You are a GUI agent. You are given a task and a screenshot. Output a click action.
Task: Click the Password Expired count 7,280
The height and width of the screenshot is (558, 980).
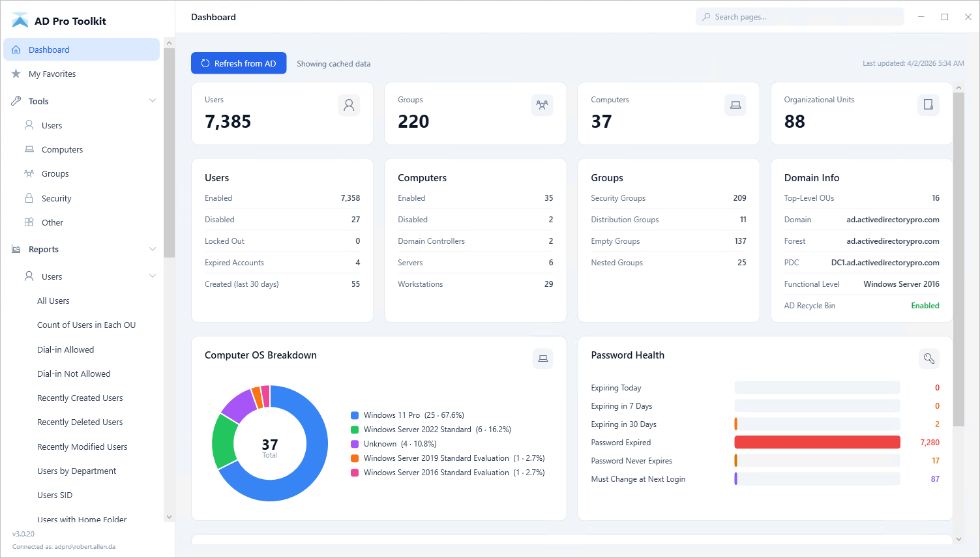point(930,442)
